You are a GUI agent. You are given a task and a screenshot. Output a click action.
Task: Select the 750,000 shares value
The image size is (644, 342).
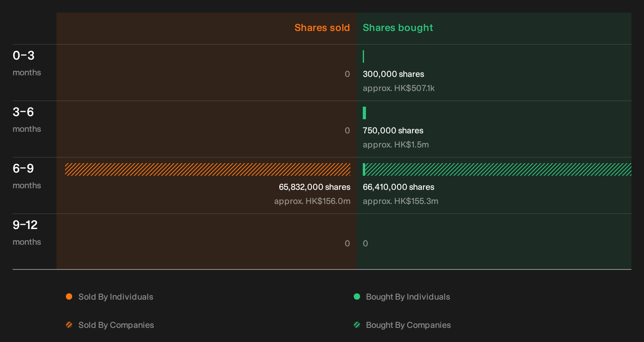(x=393, y=131)
